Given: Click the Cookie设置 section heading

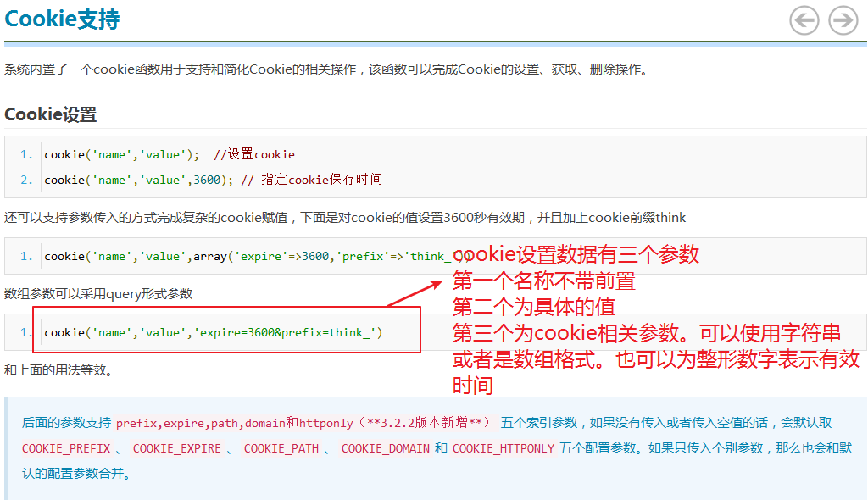Looking at the screenshot, I should pos(51,114).
